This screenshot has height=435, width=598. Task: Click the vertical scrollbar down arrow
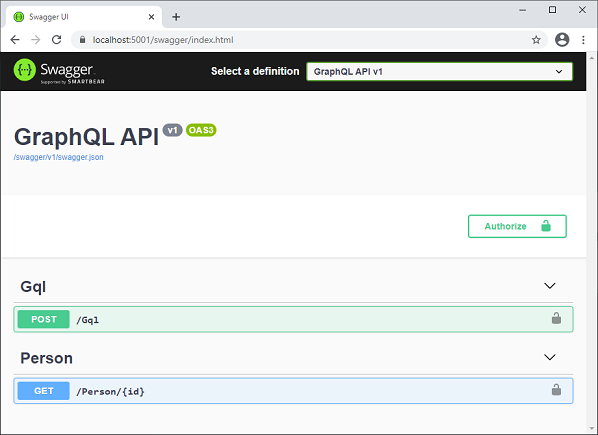592,428
